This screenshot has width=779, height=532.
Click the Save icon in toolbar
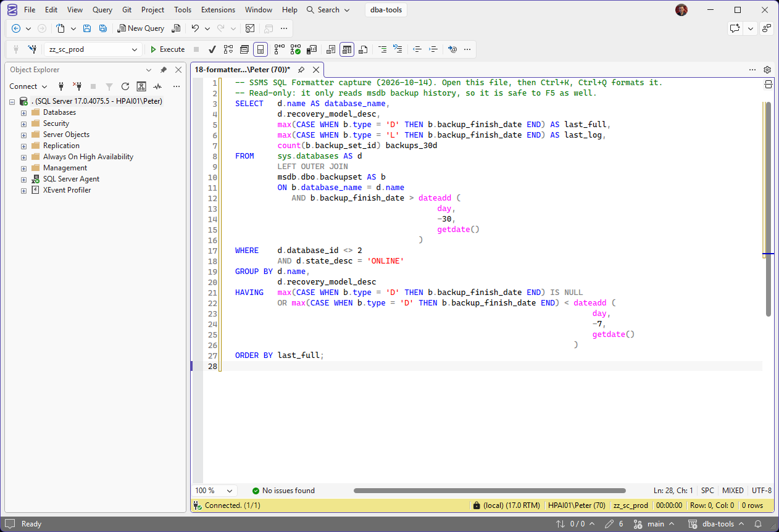click(x=87, y=28)
